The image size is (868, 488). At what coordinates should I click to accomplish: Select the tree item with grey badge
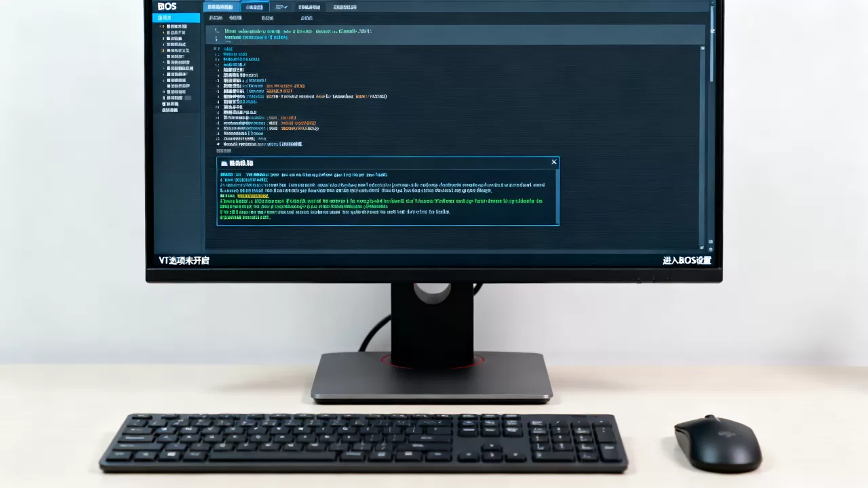pos(178,98)
